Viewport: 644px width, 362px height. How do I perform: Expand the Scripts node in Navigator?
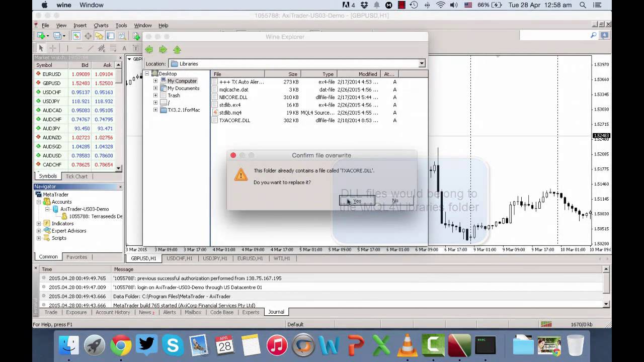pyautogui.click(x=39, y=238)
